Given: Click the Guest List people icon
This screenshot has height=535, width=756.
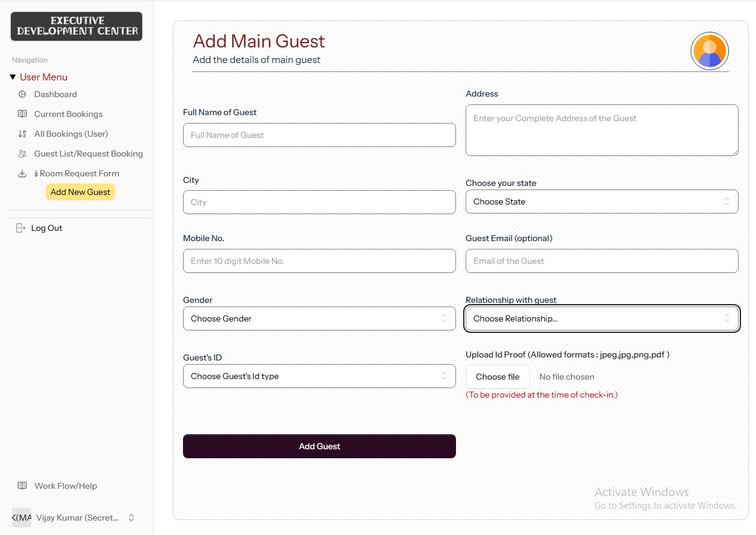Looking at the screenshot, I should [x=22, y=154].
